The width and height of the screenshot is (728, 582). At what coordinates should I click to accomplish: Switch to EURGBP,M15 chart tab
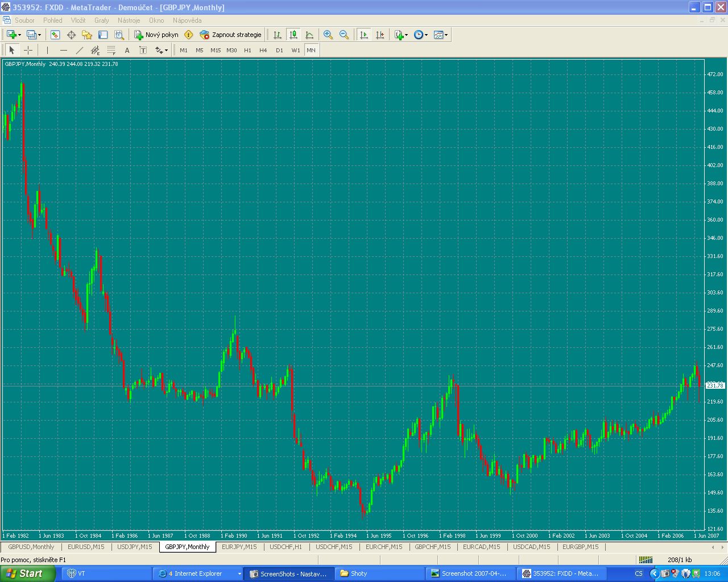click(581, 547)
